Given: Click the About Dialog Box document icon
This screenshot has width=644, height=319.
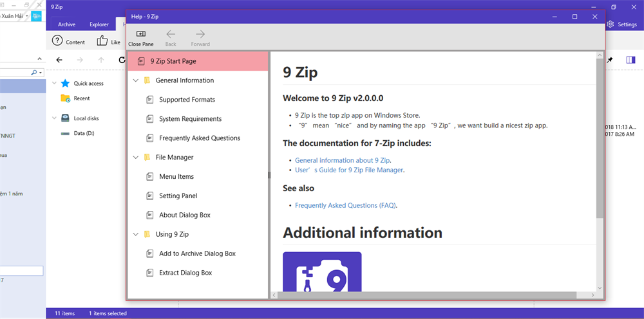Looking at the screenshot, I should [x=150, y=215].
